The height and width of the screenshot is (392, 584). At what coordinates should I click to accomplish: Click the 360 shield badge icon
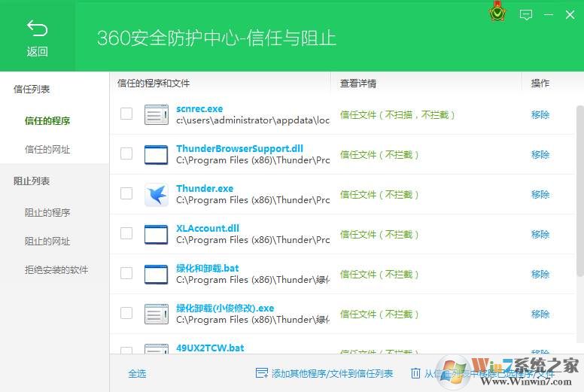pyautogui.click(x=497, y=14)
